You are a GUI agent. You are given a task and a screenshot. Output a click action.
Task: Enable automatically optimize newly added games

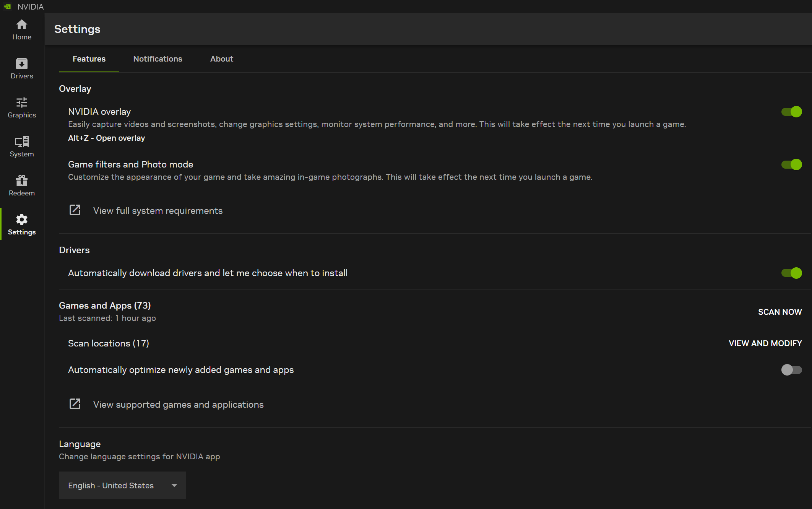pos(791,370)
